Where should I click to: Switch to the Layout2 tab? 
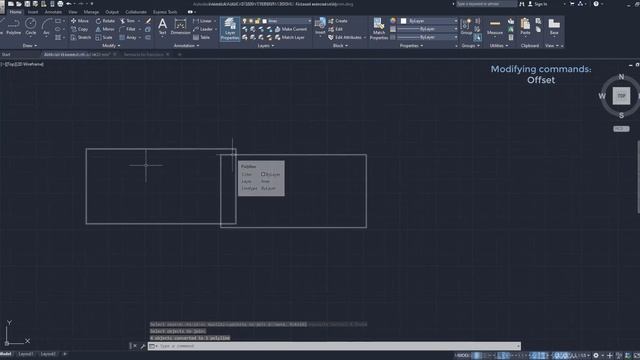pyautogui.click(x=48, y=354)
